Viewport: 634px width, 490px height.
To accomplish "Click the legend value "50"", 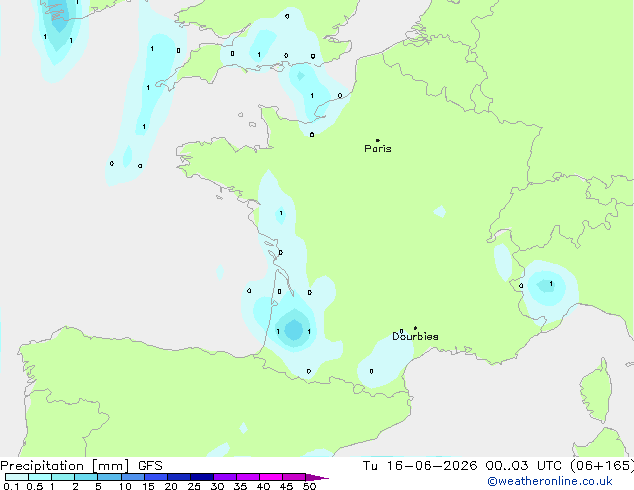I will coord(309,486).
